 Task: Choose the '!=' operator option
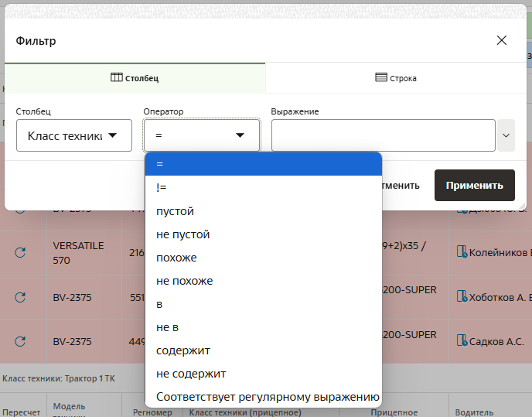pyautogui.click(x=263, y=187)
